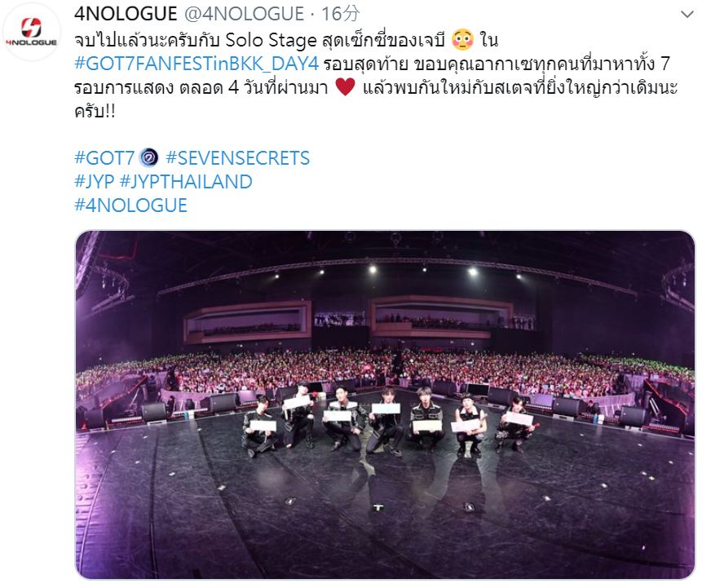Open the #GOT7 hashtag

[x=104, y=158]
